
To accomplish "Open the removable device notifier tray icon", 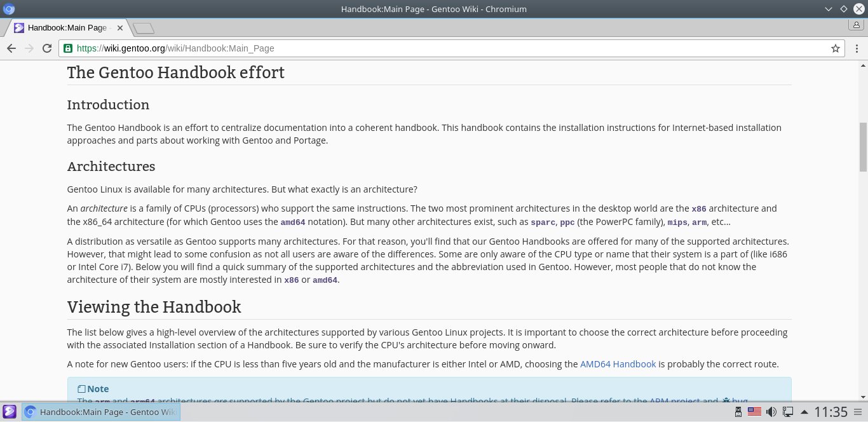I will [738, 412].
